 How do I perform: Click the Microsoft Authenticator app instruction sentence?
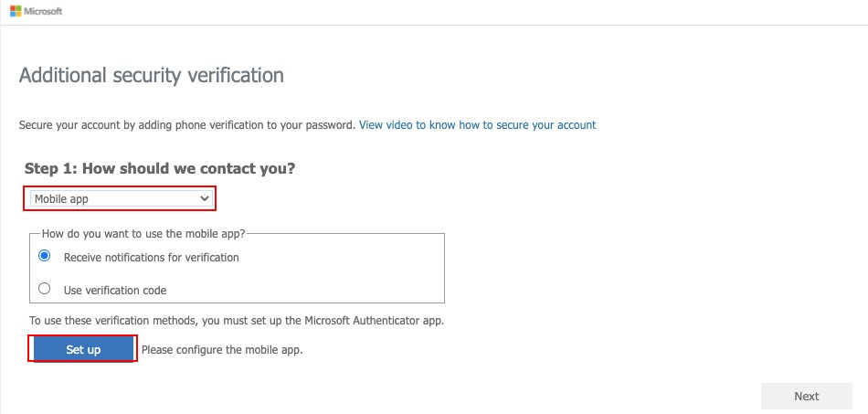coord(237,321)
